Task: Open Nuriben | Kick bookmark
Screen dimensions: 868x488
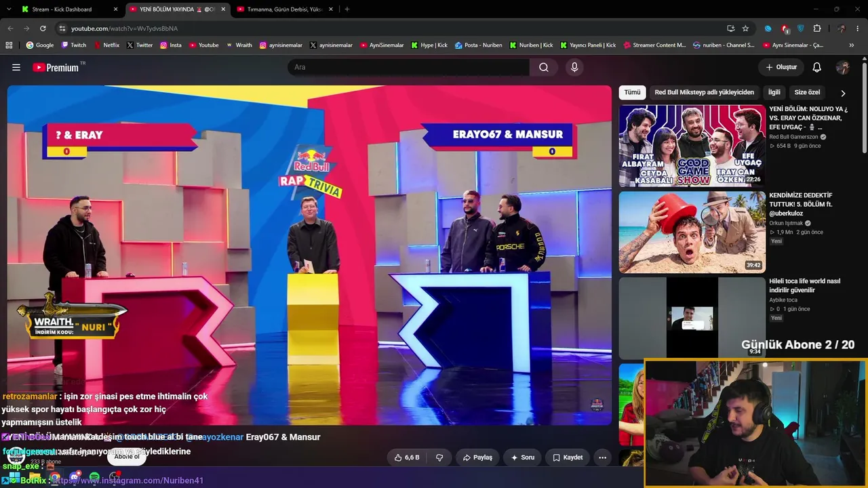Action: [531, 45]
